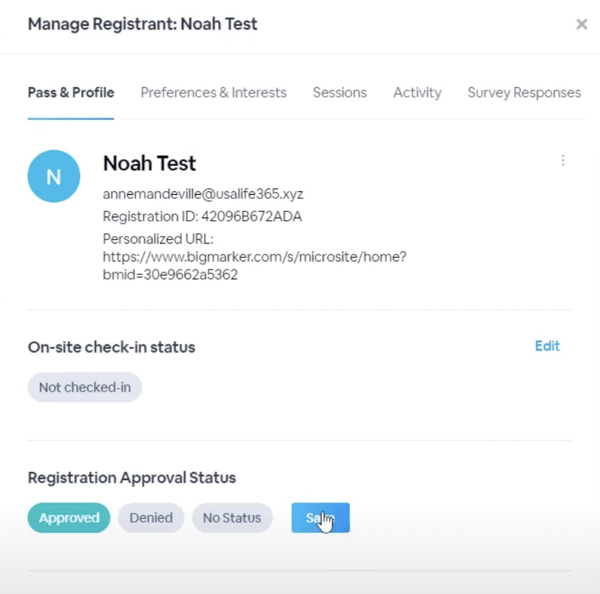Image resolution: width=600 pixels, height=594 pixels.
Task: Go to the Activity tab
Action: tap(417, 93)
